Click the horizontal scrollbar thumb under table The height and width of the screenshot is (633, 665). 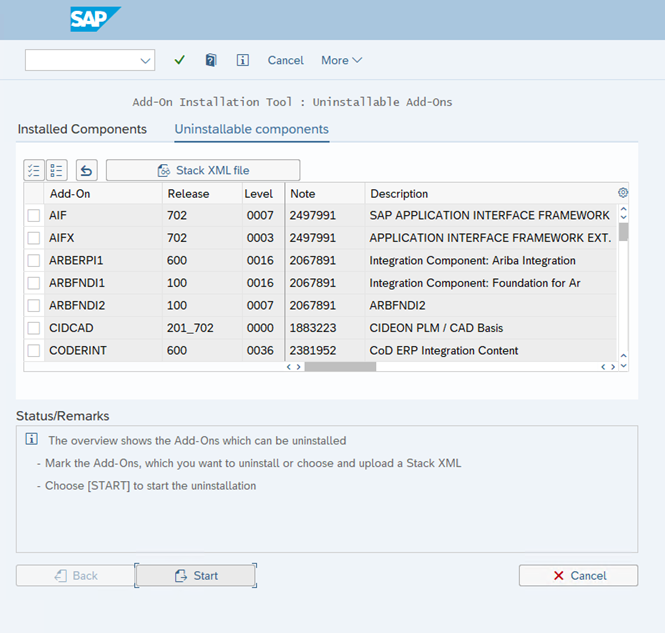340,367
